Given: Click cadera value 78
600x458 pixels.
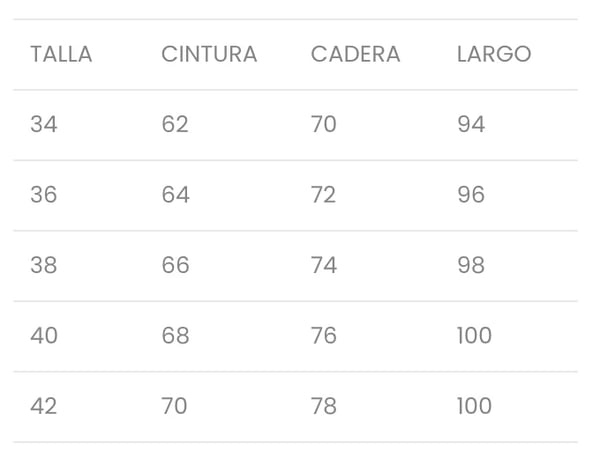Looking at the screenshot, I should (x=324, y=406).
